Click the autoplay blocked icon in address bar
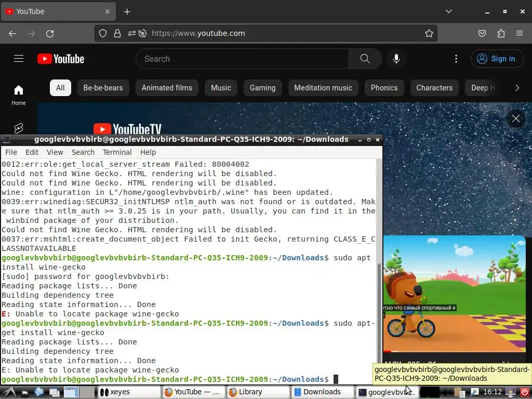532x399 pixels. [x=143, y=33]
